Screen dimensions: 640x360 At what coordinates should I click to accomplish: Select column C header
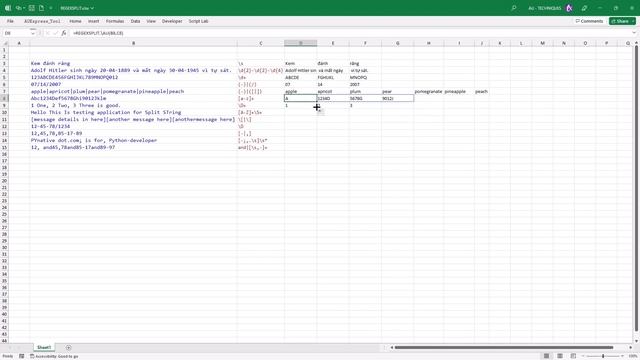pos(261,43)
